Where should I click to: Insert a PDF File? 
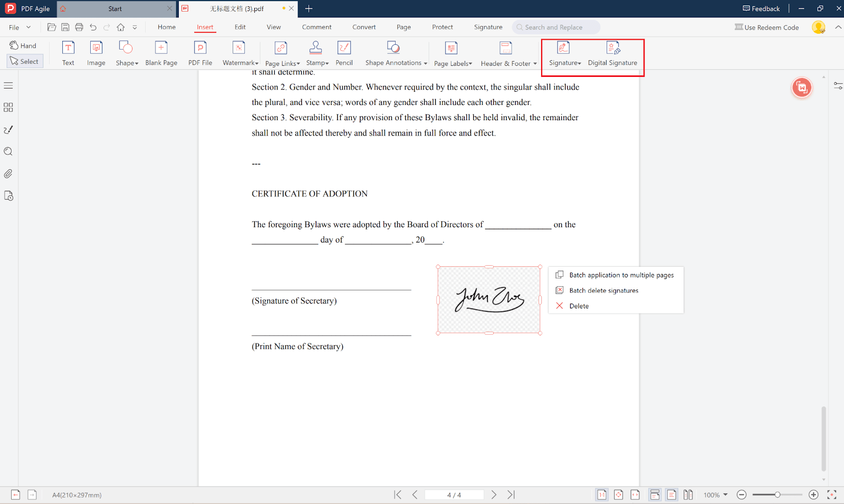[200, 53]
